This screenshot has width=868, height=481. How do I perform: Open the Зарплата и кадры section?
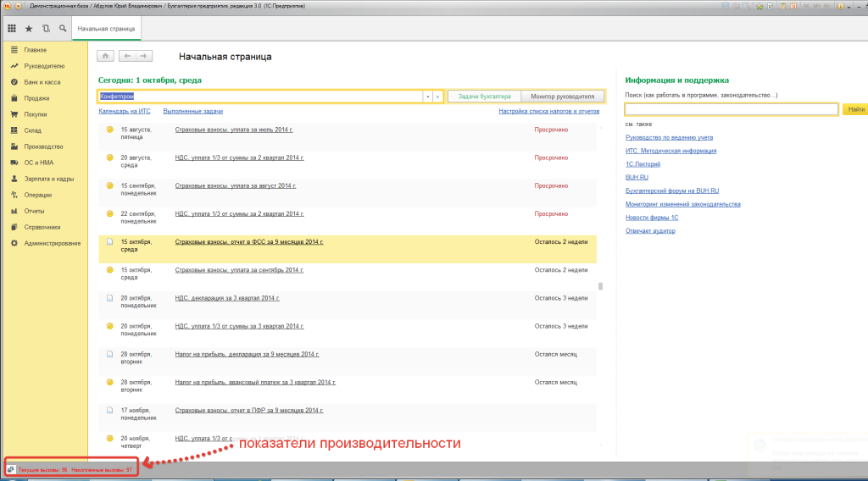click(48, 179)
